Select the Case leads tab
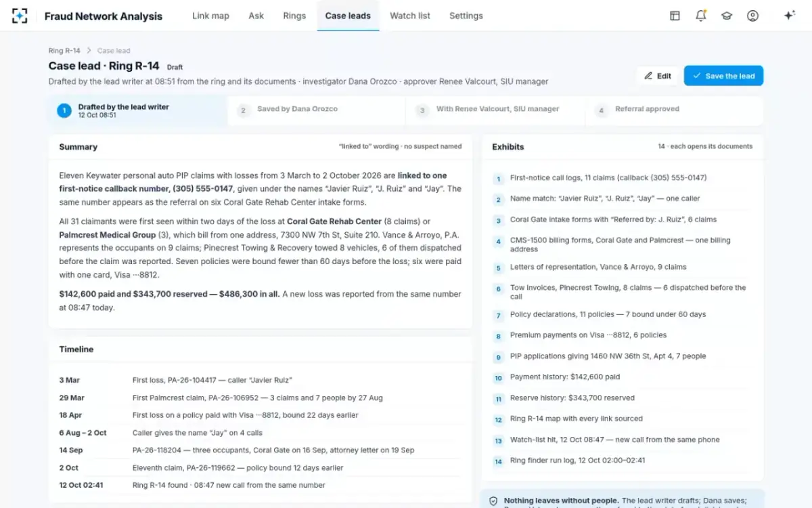The image size is (812, 508). [x=348, y=16]
